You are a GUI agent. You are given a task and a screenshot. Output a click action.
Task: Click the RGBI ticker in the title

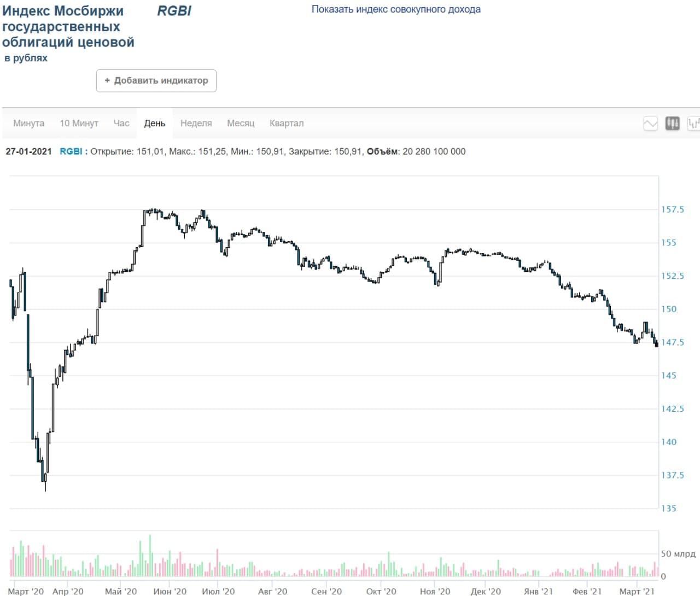click(x=174, y=11)
